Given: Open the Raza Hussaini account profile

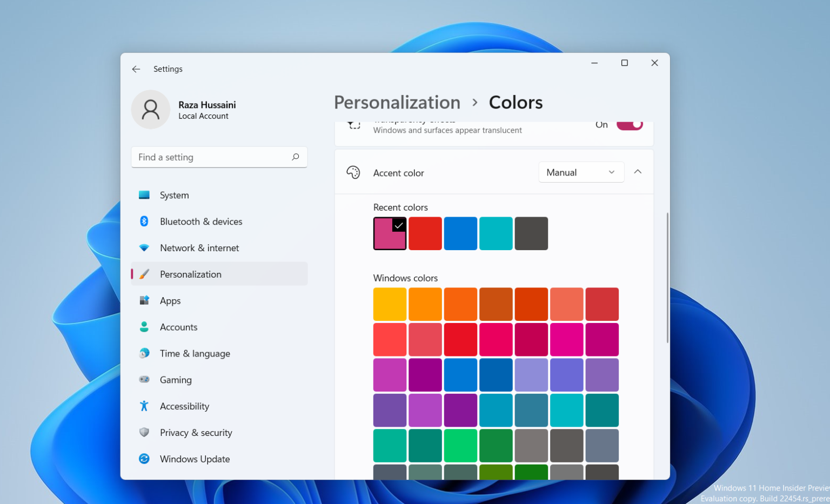Looking at the screenshot, I should [184, 110].
